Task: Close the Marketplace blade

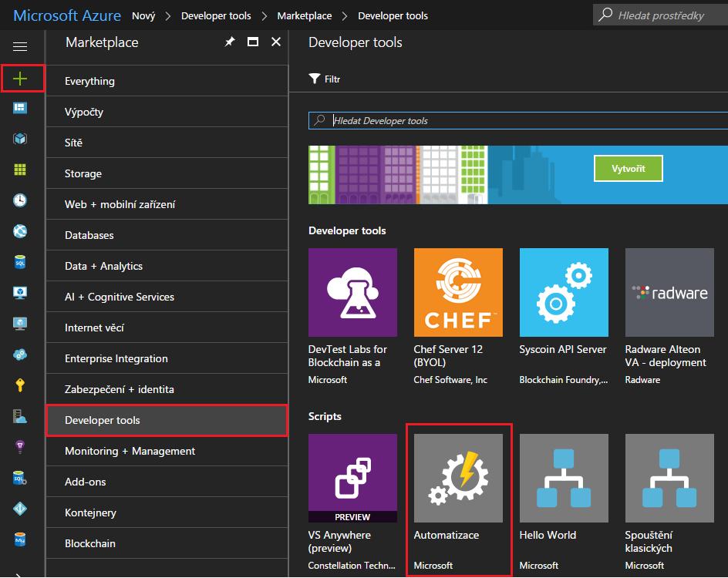Action: pyautogui.click(x=276, y=42)
